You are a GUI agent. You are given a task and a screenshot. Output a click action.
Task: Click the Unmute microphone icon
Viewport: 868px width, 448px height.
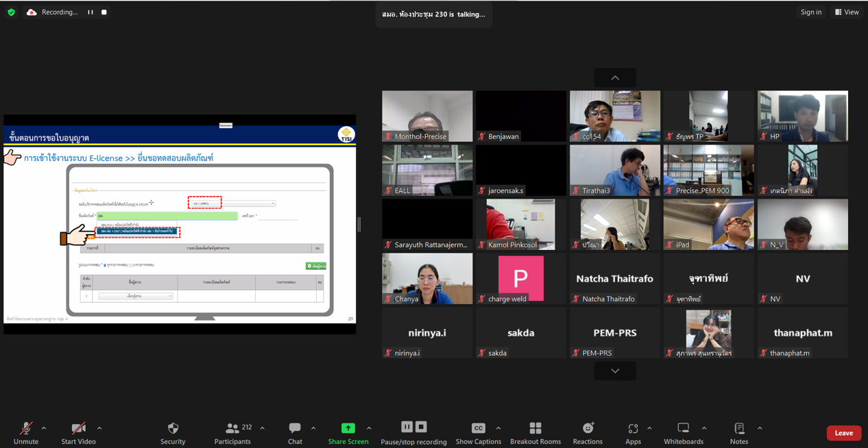[x=26, y=429]
